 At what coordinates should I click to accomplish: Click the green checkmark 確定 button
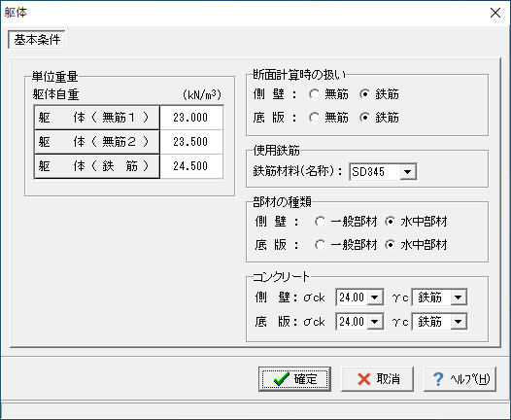294,379
